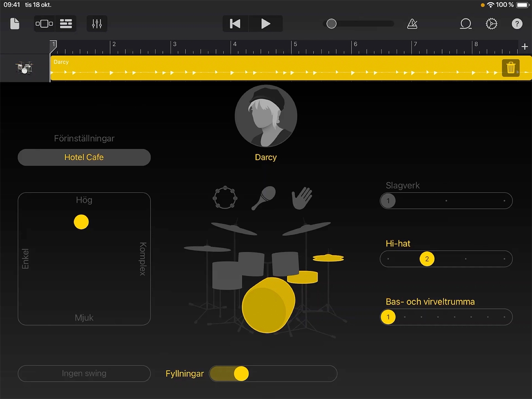532x399 pixels.
Task: Open the My Songs document browser
Action: coord(15,24)
